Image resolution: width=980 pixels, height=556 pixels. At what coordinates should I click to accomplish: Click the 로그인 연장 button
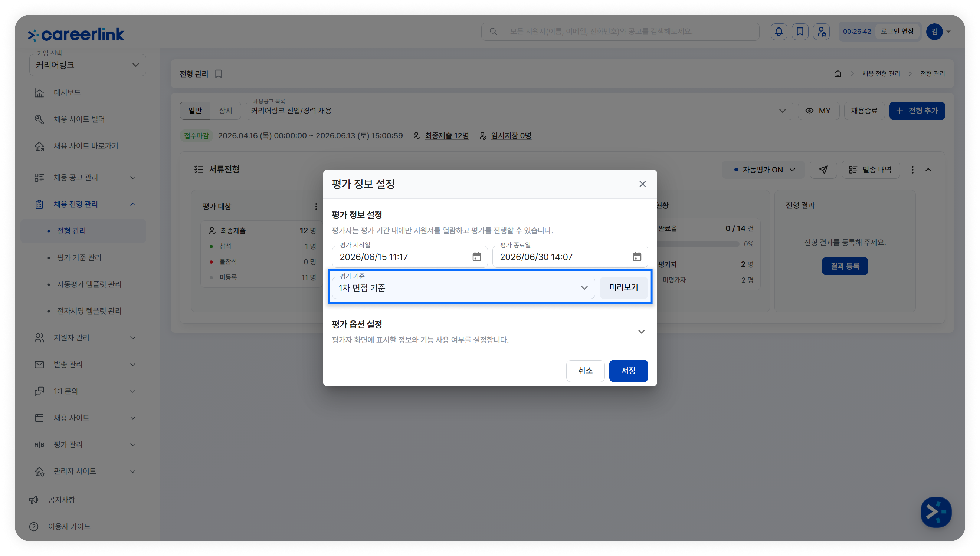click(x=897, y=31)
